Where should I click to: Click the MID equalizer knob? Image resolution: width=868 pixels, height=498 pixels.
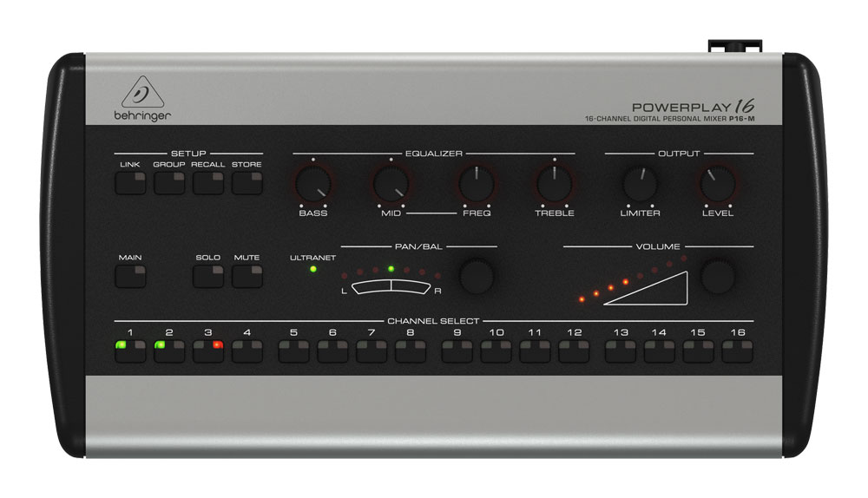(391, 184)
